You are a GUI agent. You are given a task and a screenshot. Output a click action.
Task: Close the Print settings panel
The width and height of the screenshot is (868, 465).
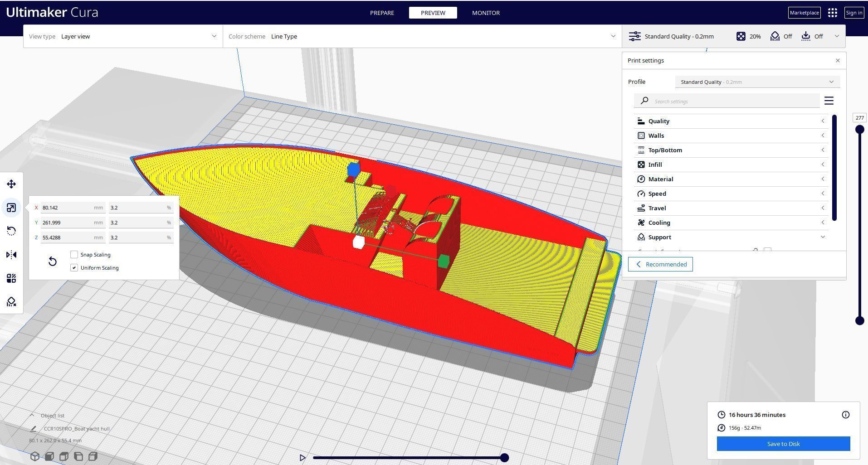point(838,60)
